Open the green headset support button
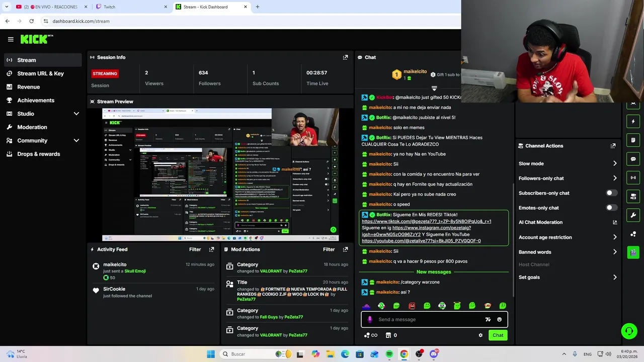The image size is (644, 362). click(629, 331)
